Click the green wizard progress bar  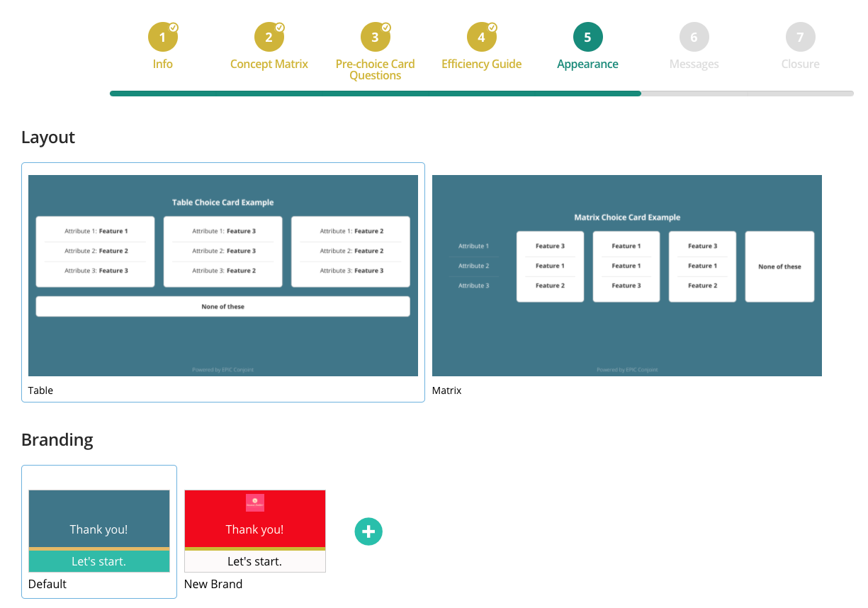click(x=376, y=93)
